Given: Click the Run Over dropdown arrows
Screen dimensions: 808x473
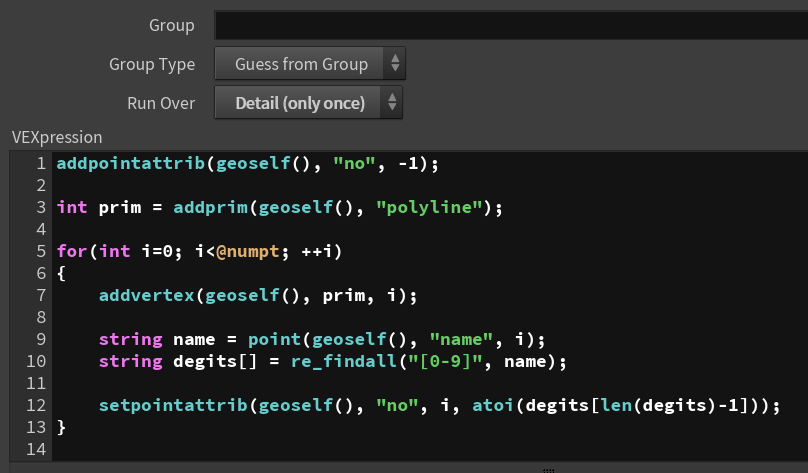Looking at the screenshot, I should pyautogui.click(x=392, y=103).
